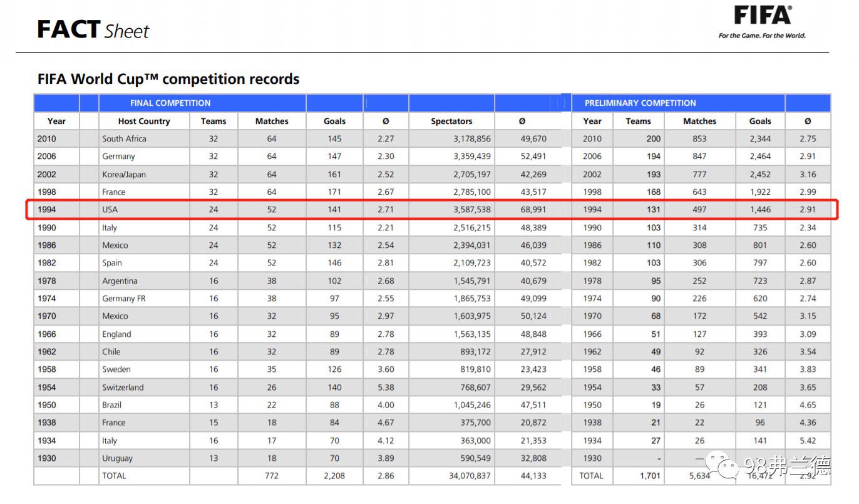Click preliminary matches value '497'
The width and height of the screenshot is (859, 504).
[699, 210]
